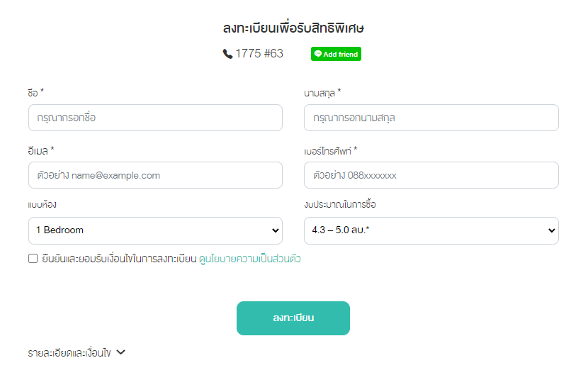Image resolution: width=588 pixels, height=375 pixels.
Task: Click the ลงทะเบียนเพื่อรับสิทธิพิเศษ heading
Action: (x=293, y=28)
